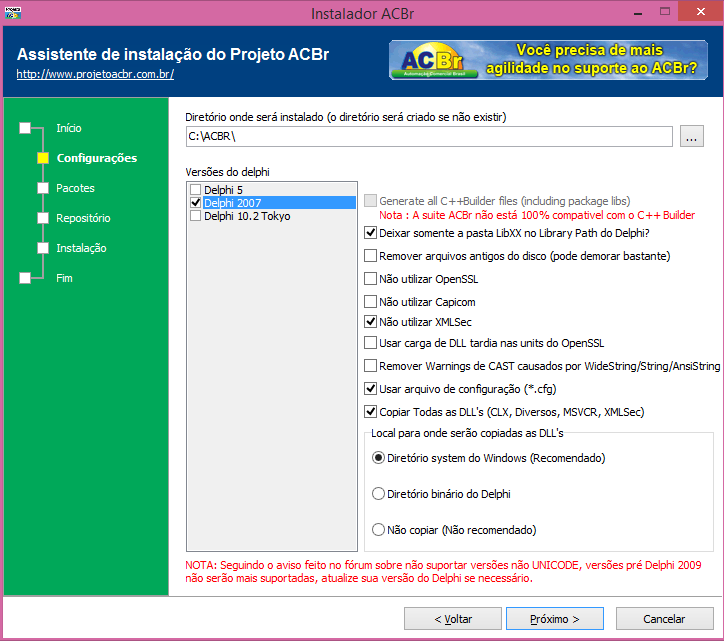The width and height of the screenshot is (724, 641).
Task: Click the C++ Builder compatibility note text
Action: (x=537, y=215)
